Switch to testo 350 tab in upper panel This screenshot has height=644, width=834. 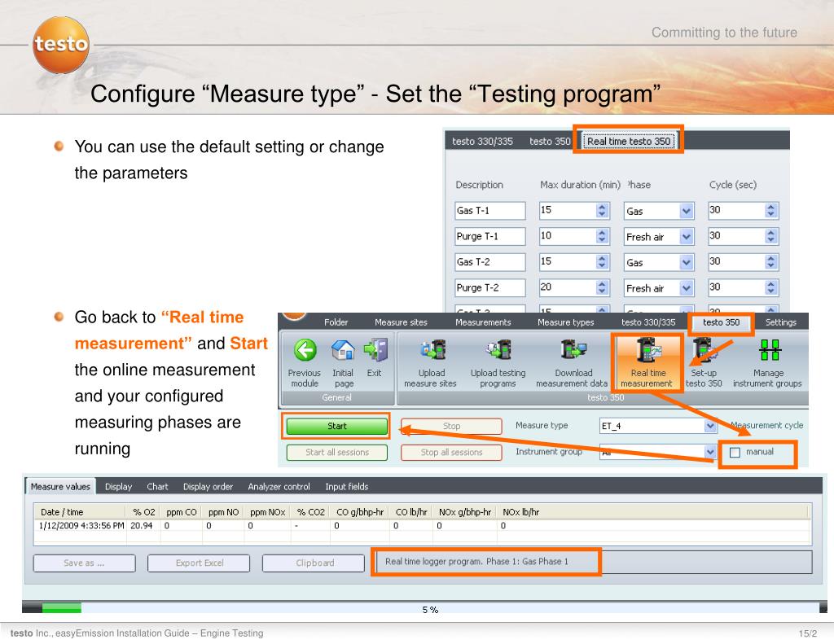pos(550,142)
